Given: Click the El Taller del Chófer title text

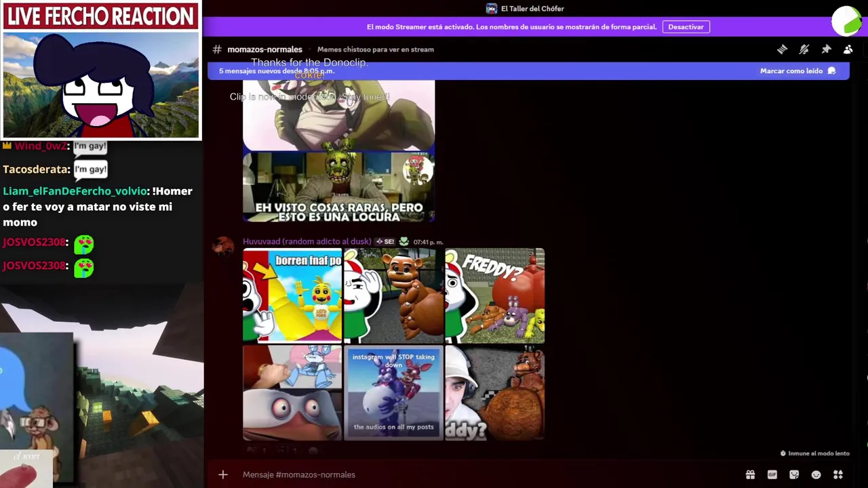Looking at the screenshot, I should (532, 9).
